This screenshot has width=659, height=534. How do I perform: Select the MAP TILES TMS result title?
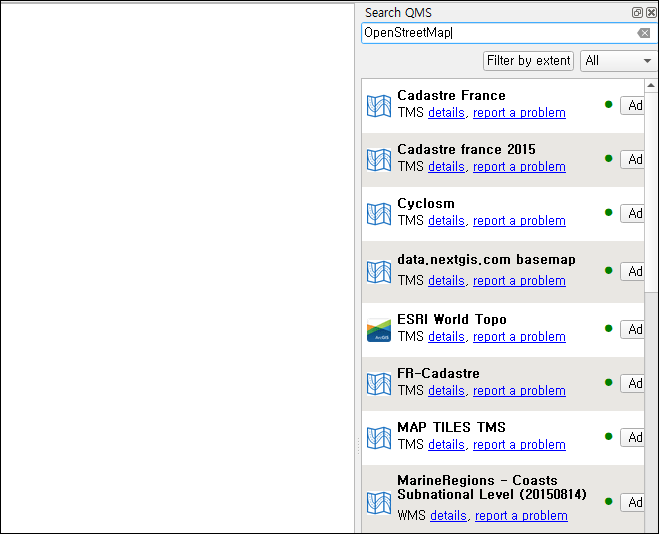[x=451, y=428]
